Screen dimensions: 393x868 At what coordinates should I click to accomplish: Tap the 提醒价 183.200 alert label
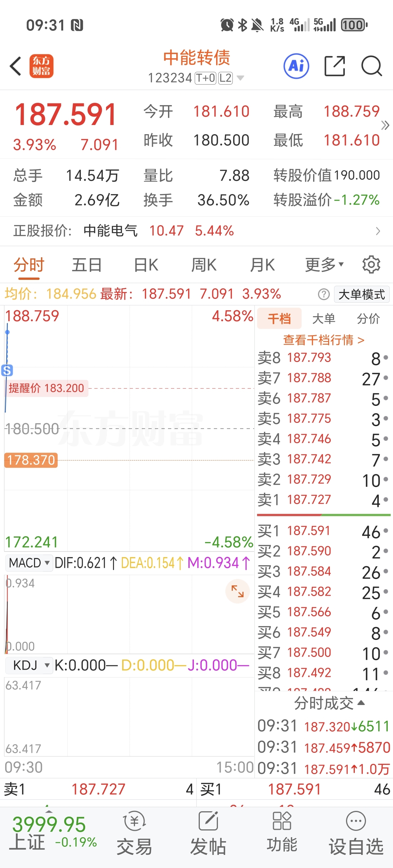pyautogui.click(x=47, y=388)
